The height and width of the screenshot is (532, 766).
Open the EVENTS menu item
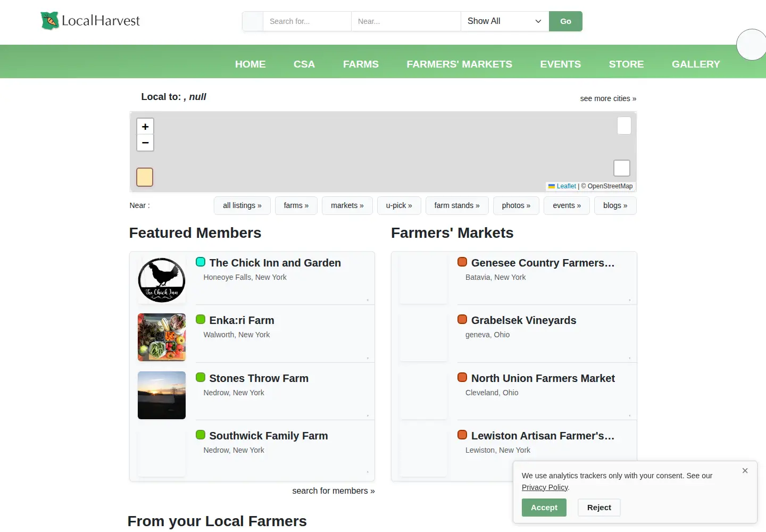pos(561,64)
